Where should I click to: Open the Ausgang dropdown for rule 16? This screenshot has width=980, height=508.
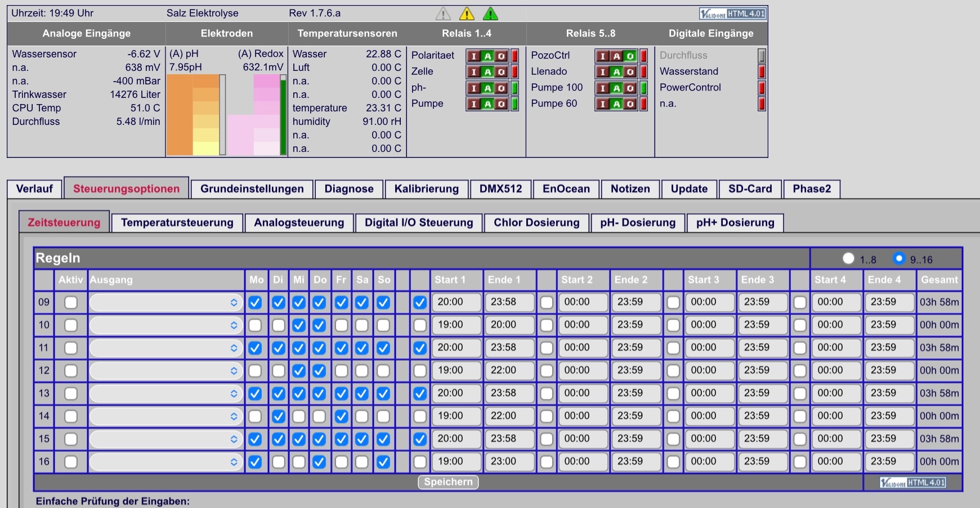tap(165, 462)
